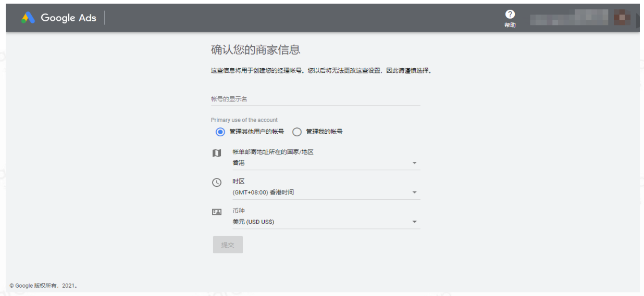The image size is (644, 296).
Task: Click the currency card icon beside 币种
Action: 217,212
